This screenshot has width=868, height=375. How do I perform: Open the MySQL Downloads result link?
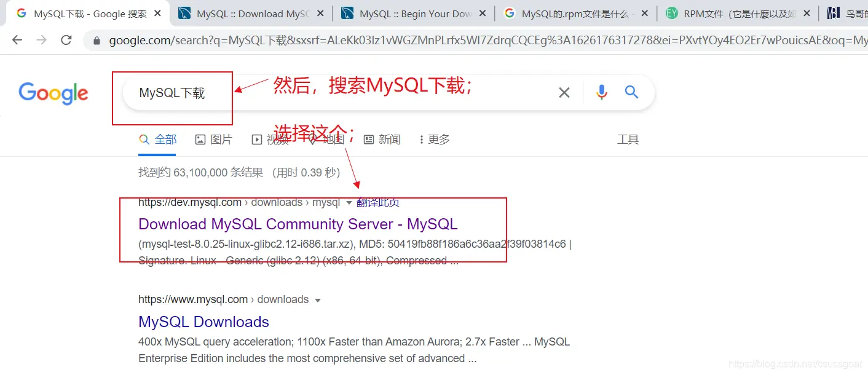click(203, 322)
